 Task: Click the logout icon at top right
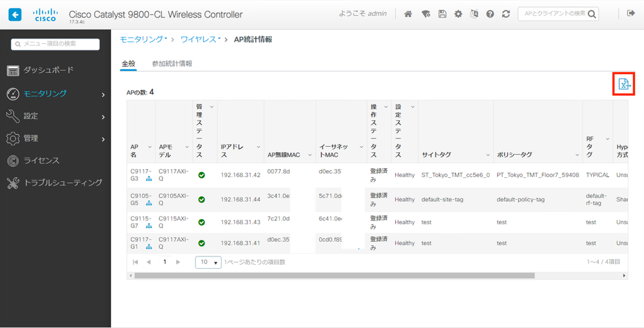tap(631, 14)
